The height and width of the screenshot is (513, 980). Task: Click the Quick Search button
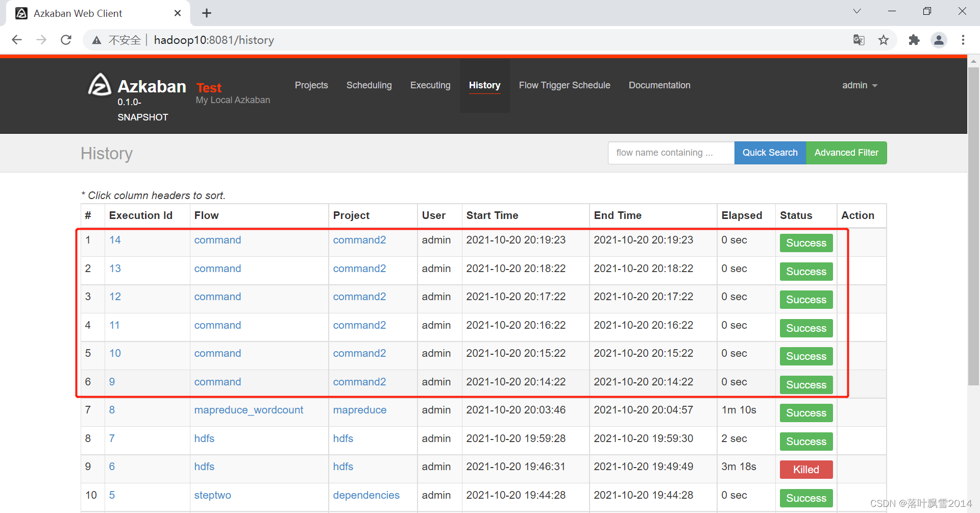[770, 153]
